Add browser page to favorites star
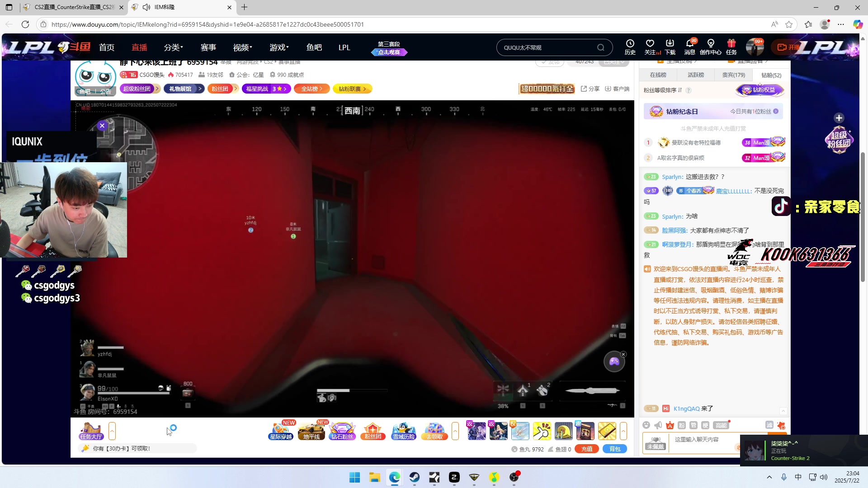 (x=789, y=24)
